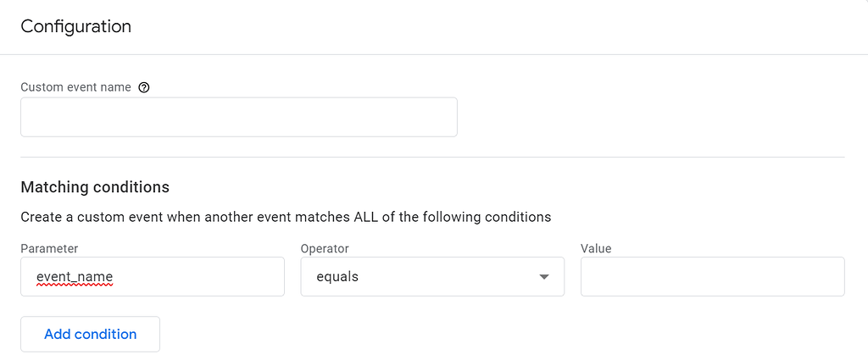The image size is (868, 360).
Task: Click the Operator column label
Action: coord(325,248)
